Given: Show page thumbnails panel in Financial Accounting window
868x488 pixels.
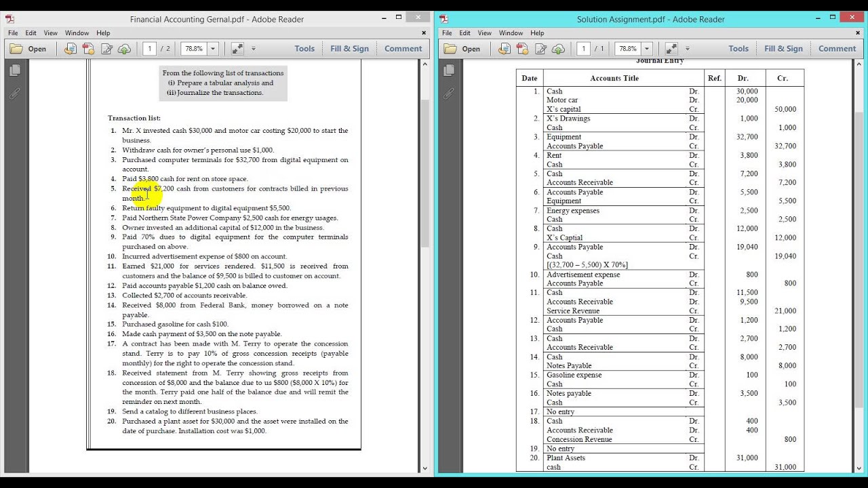Looking at the screenshot, I should pos(15,70).
